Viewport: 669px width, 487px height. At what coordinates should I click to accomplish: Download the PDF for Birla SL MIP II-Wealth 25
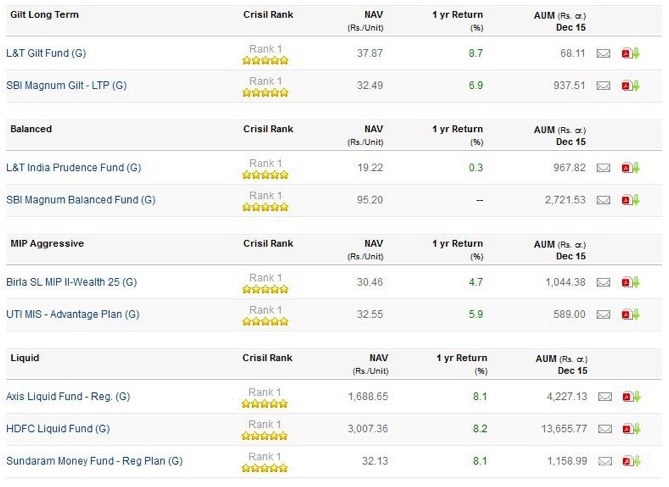tap(630, 282)
